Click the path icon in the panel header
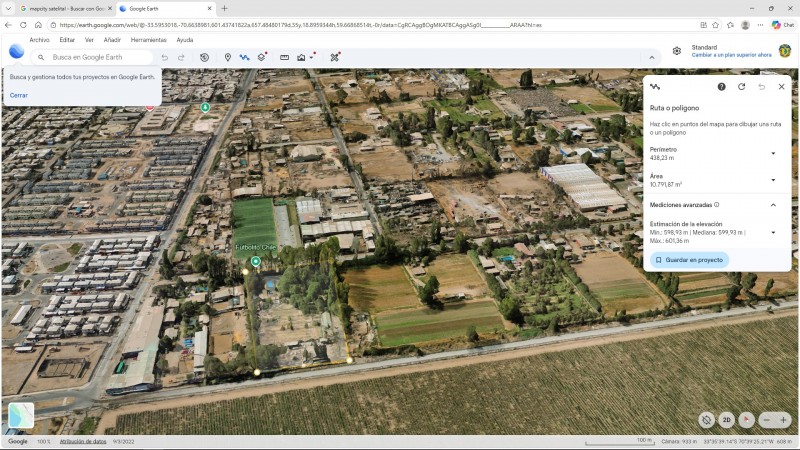This screenshot has width=800, height=450. [655, 87]
